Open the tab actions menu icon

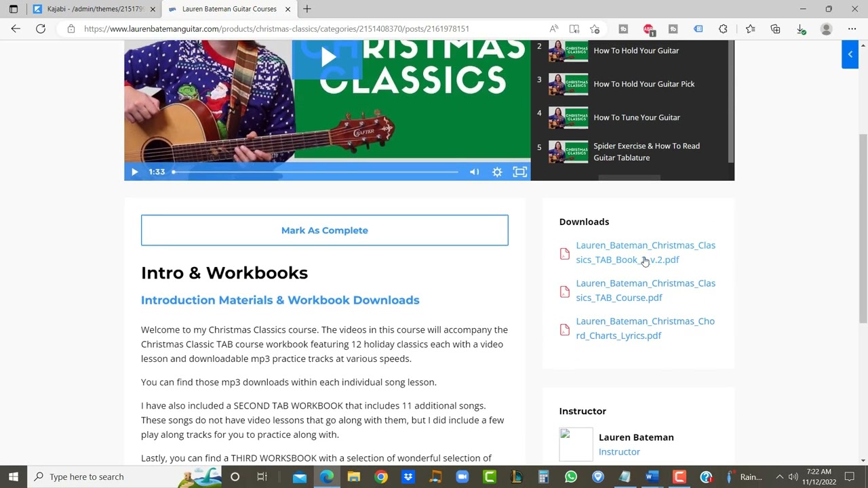click(13, 9)
